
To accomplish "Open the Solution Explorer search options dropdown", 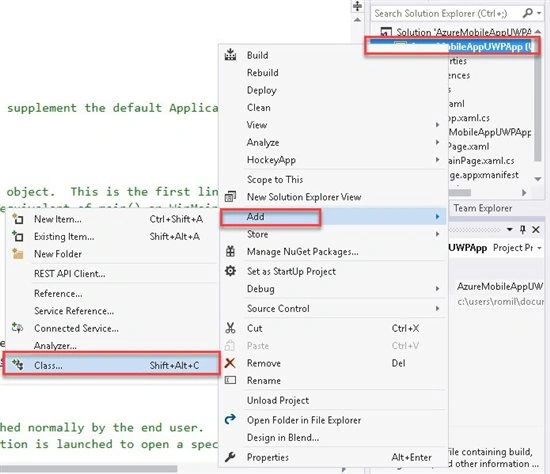I will [x=539, y=13].
